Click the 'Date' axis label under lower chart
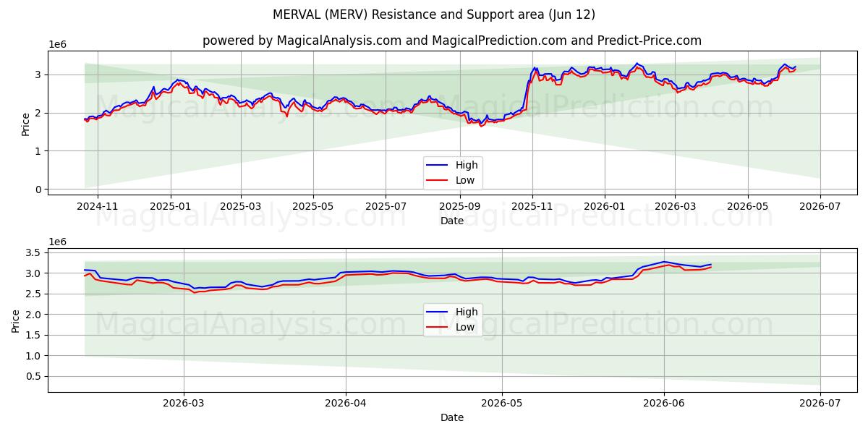Viewport: 868px width, 434px height. point(452,417)
